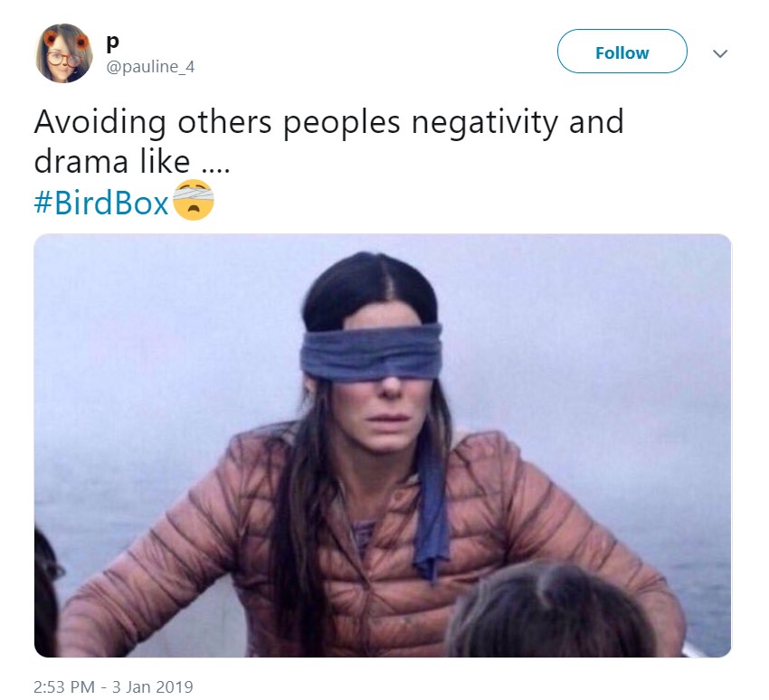769x700 pixels.
Task: Open the 2:53 PM timestamp link
Action: [63, 686]
